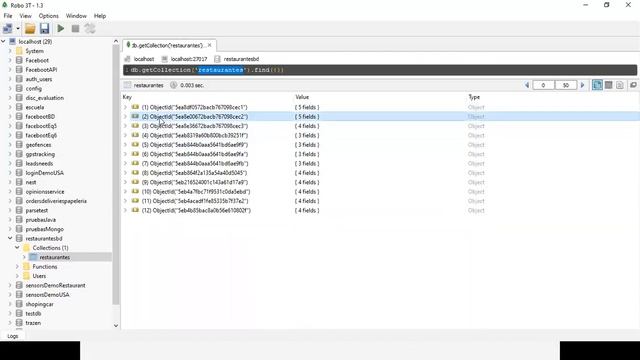Click sidebar scrollbar down arrow
Image resolution: width=640 pixels, height=360 pixels.
[116, 325]
